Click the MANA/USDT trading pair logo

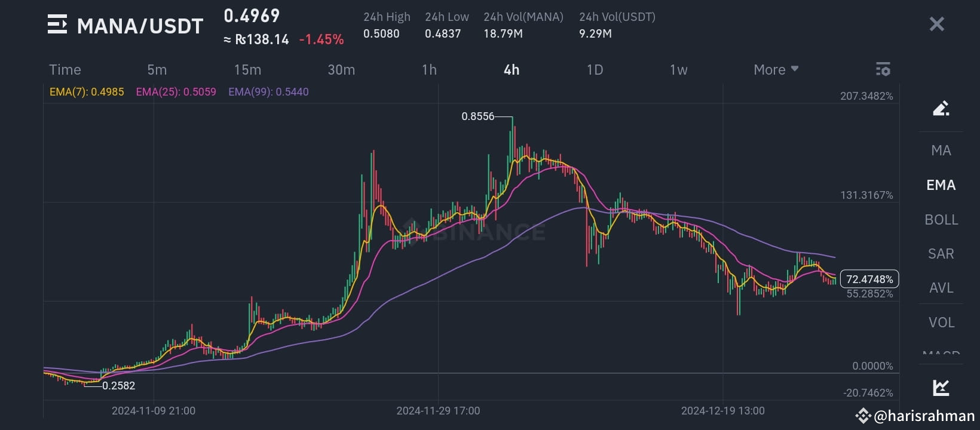click(57, 25)
